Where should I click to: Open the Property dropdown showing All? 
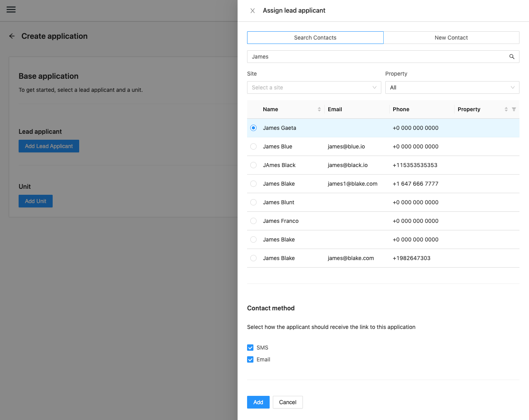pos(452,87)
